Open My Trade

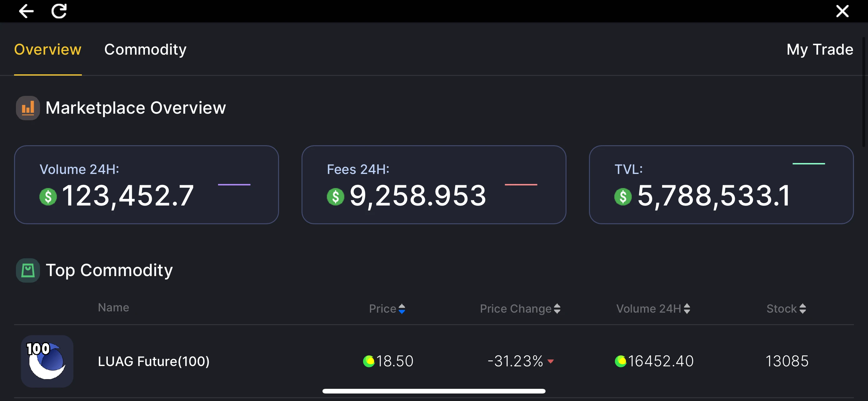[820, 49]
